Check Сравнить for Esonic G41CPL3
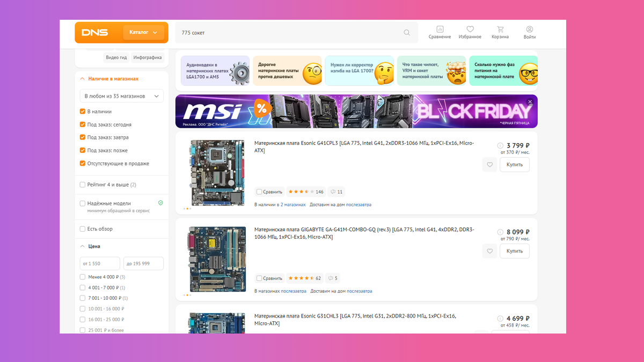Image resolution: width=644 pixels, height=362 pixels. tap(259, 191)
